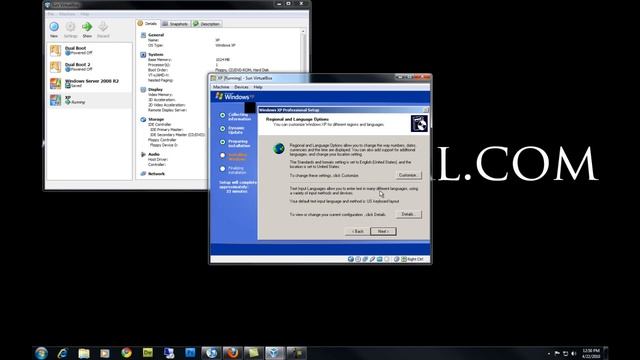Click the optical disc status icon in VM
The height and width of the screenshot is (360, 640).
coord(358,259)
